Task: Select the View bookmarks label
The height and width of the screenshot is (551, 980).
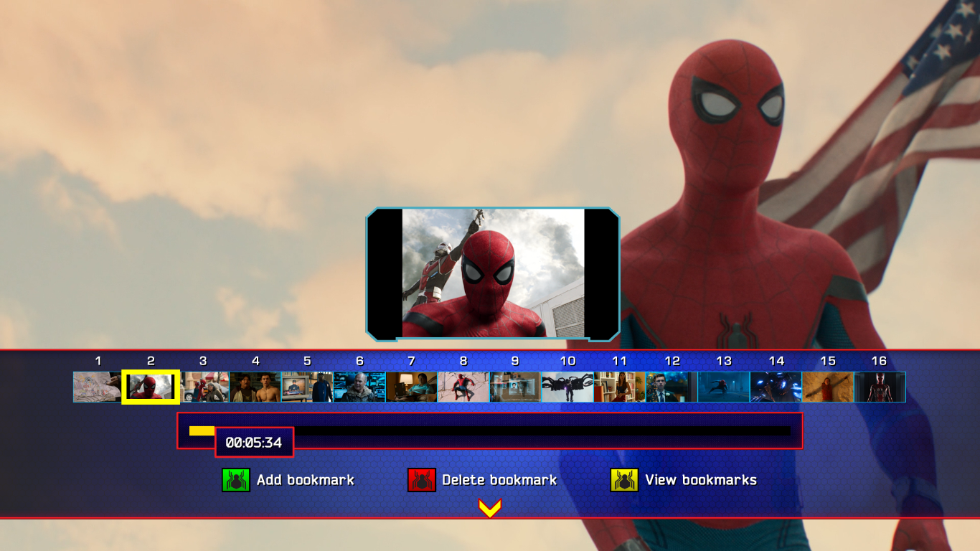Action: coord(701,480)
